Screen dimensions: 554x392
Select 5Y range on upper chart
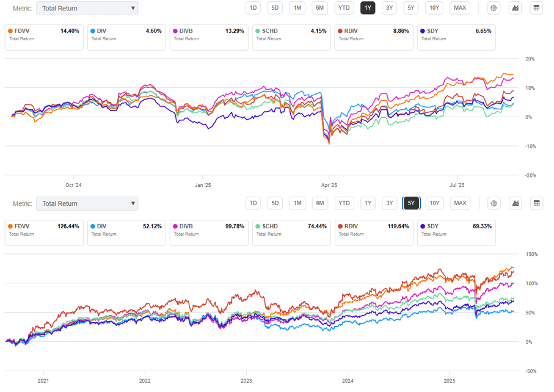point(411,8)
